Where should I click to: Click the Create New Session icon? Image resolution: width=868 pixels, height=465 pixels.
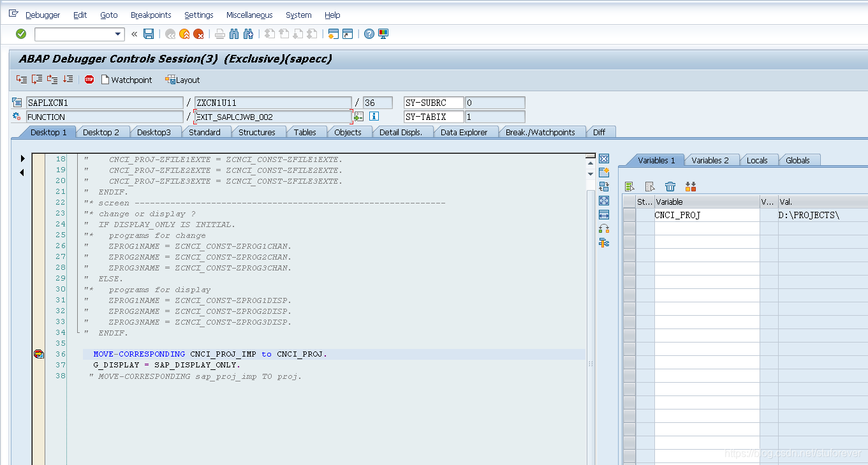[334, 34]
